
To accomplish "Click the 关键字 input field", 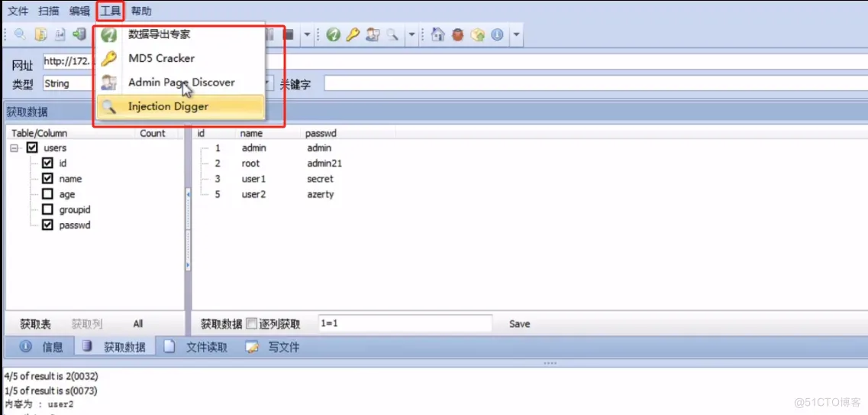I will point(595,83).
